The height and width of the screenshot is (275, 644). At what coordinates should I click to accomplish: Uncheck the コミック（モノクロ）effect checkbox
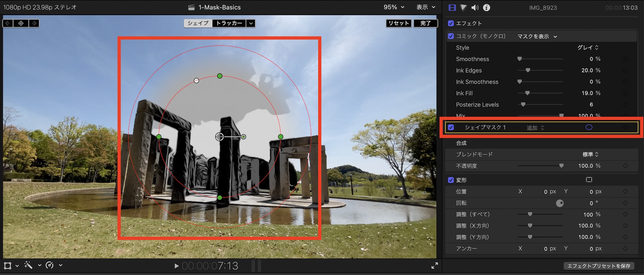click(451, 36)
